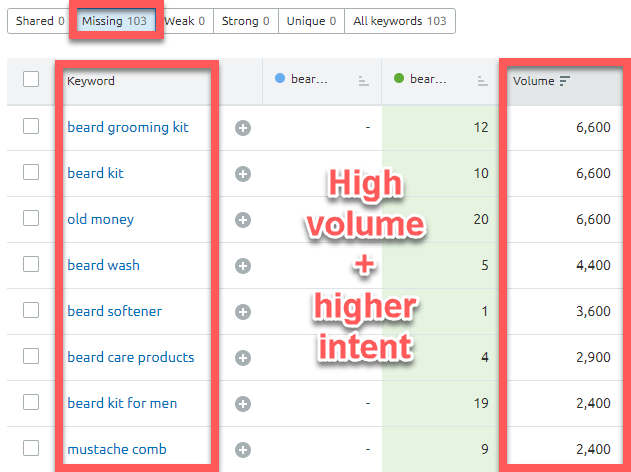Viewport: 631px width, 472px height.
Task: Add old money keyword via plus icon
Action: point(242,220)
